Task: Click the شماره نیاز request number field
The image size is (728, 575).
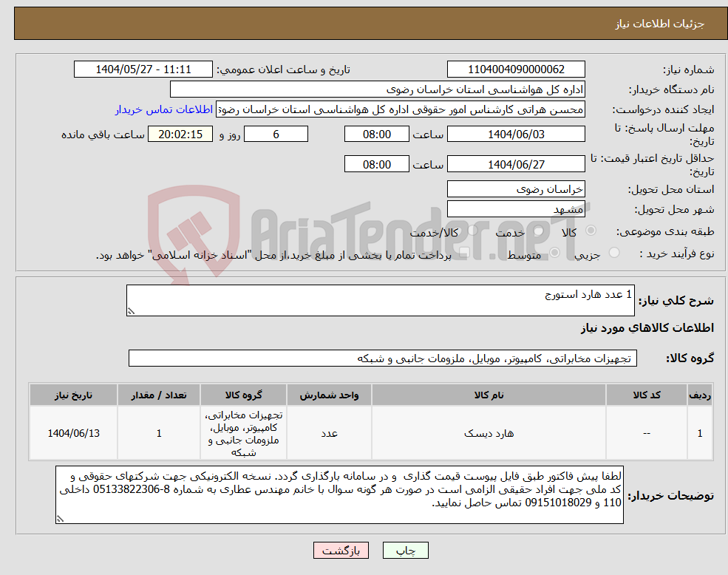Action: [514, 69]
